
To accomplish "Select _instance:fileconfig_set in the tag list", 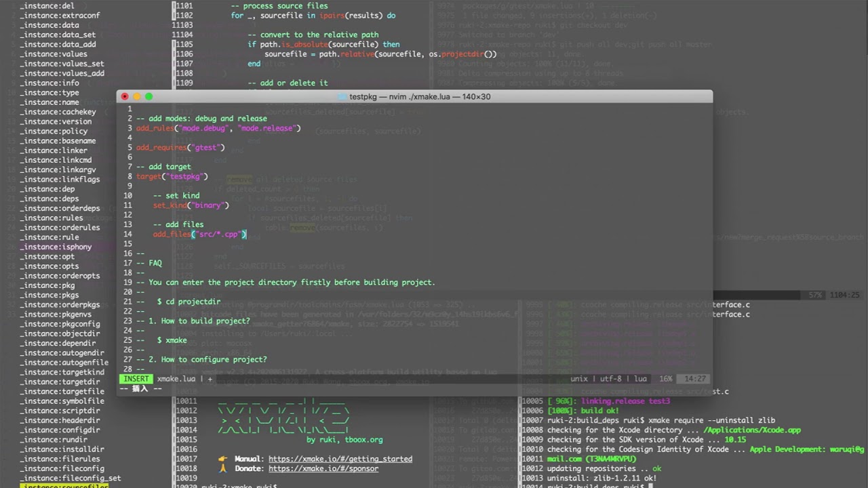I will click(x=71, y=479).
